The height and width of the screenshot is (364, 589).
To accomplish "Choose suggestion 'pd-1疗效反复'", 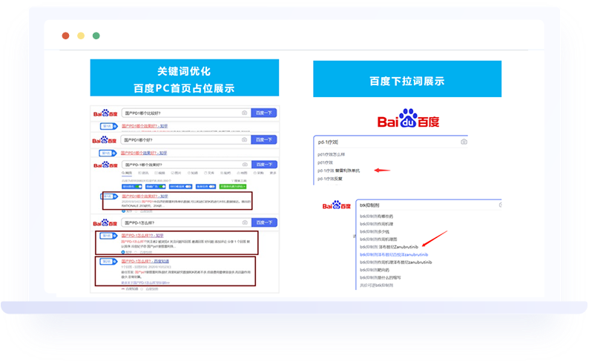I will coord(330,179).
